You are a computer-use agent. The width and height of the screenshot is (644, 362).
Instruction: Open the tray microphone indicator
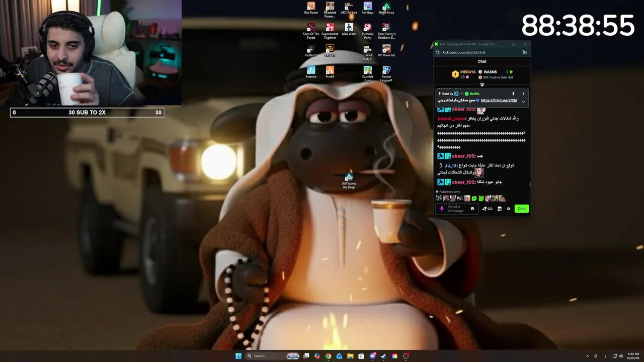(x=596, y=356)
